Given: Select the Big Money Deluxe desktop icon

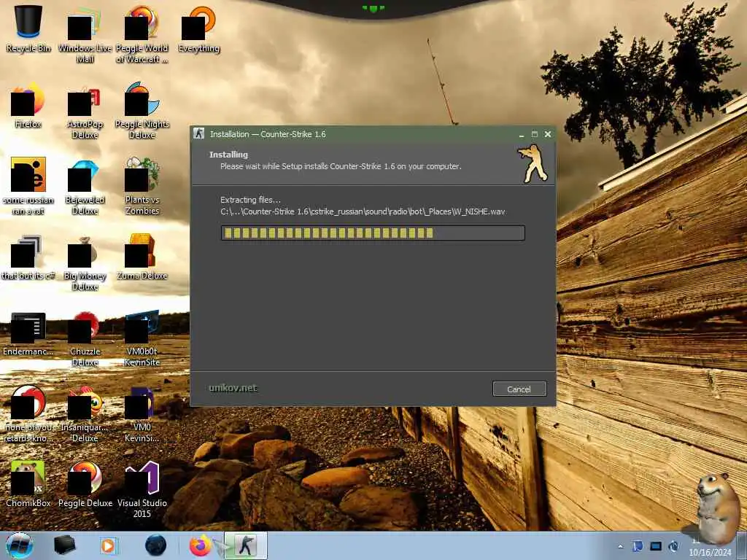Looking at the screenshot, I should (85, 262).
